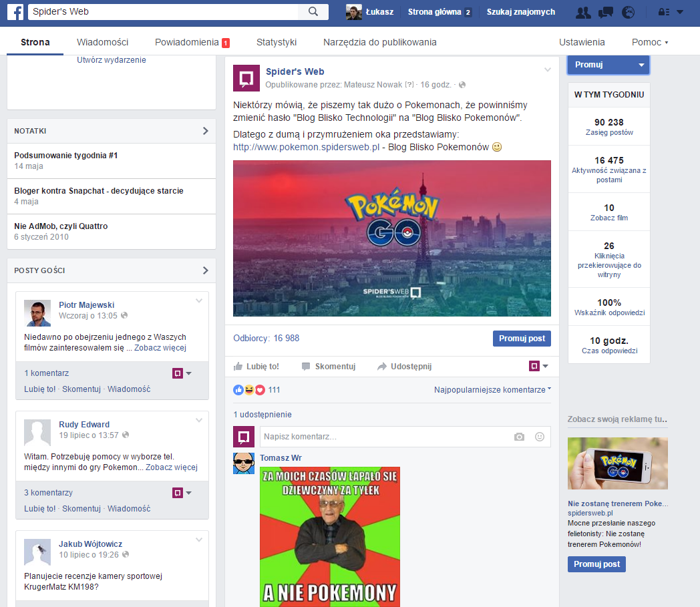Click Łukasz profile picture in top bar

click(354, 12)
